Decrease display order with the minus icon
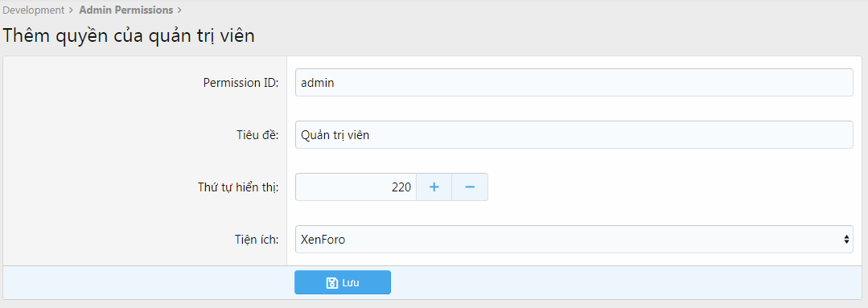This screenshot has width=868, height=308. point(470,187)
